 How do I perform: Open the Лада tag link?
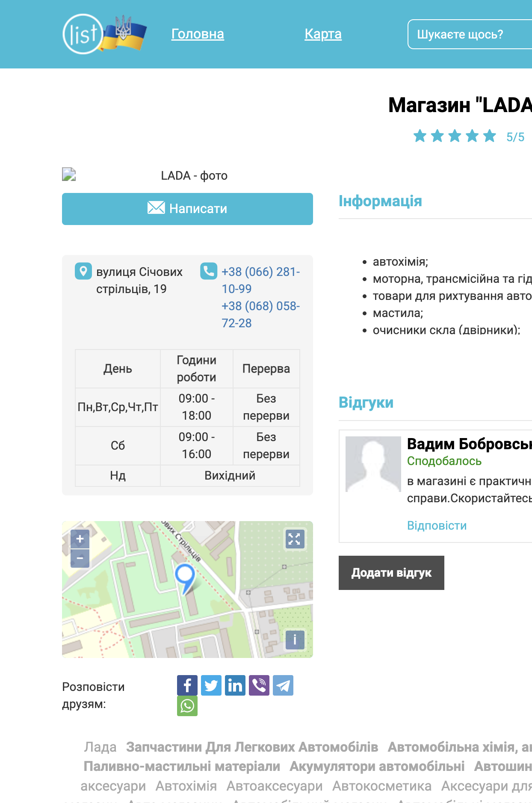(x=100, y=747)
